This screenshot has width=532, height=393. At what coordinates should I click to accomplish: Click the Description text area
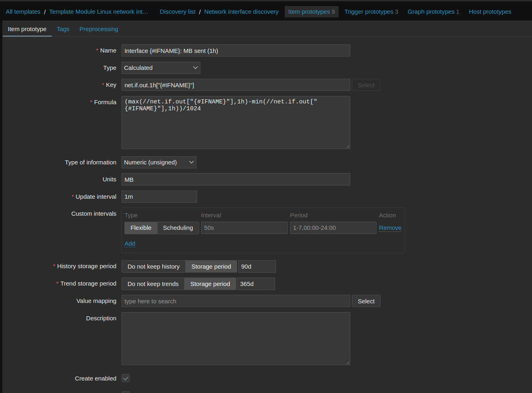pyautogui.click(x=236, y=338)
